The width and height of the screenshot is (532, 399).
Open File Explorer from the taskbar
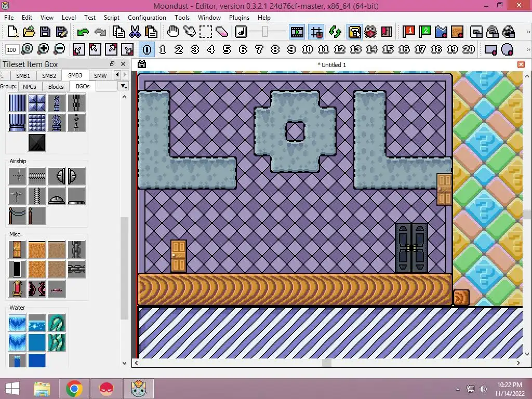pyautogui.click(x=42, y=389)
